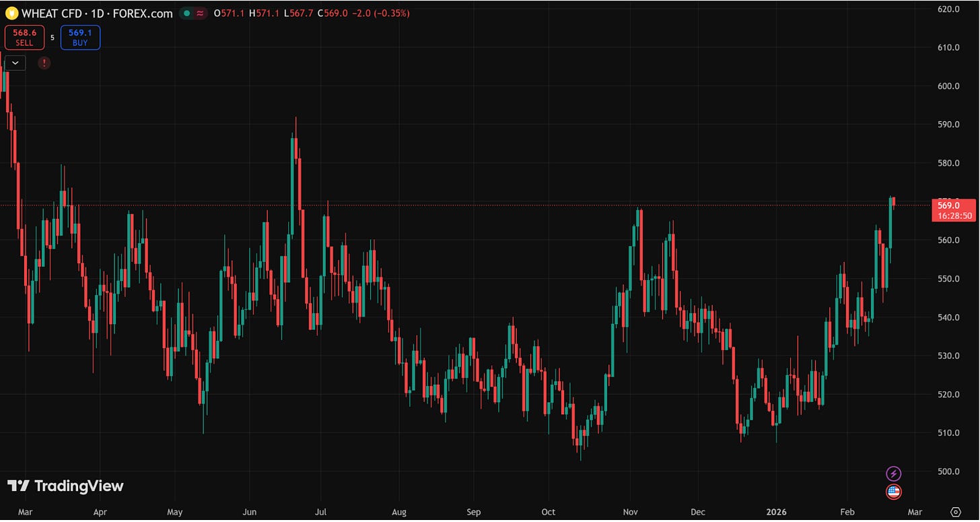The image size is (980, 522).
Task: Click the green market open status dot
Action: click(x=186, y=13)
